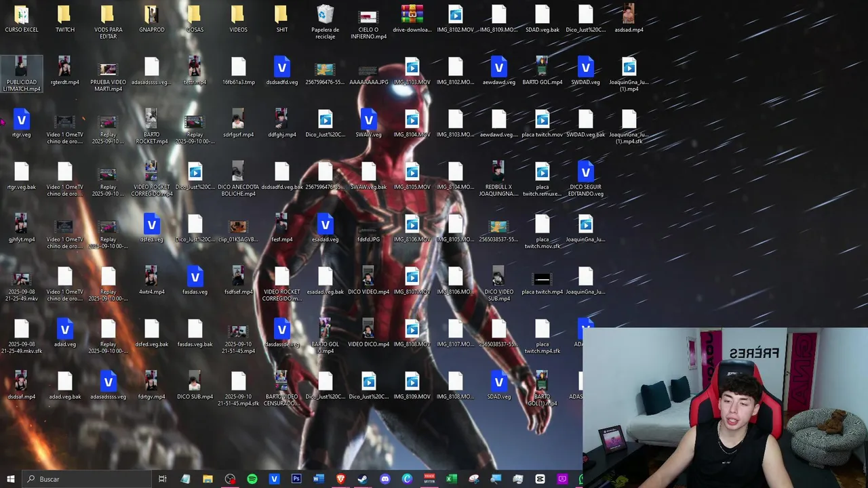Select the dsdsaf.mp4 file

[x=22, y=386]
